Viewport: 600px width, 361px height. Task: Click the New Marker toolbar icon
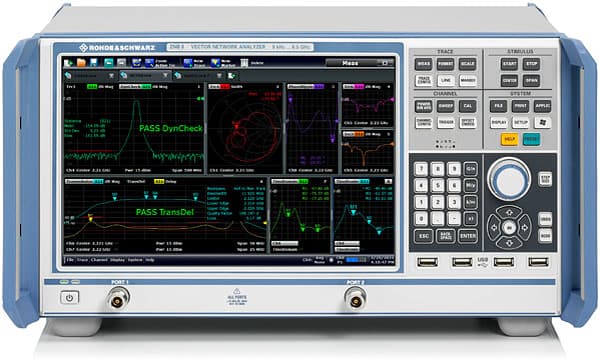(215, 63)
